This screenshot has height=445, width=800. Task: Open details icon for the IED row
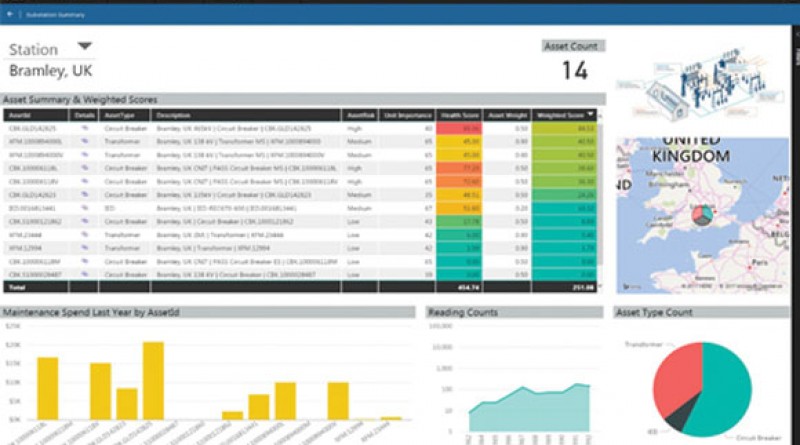(85, 207)
